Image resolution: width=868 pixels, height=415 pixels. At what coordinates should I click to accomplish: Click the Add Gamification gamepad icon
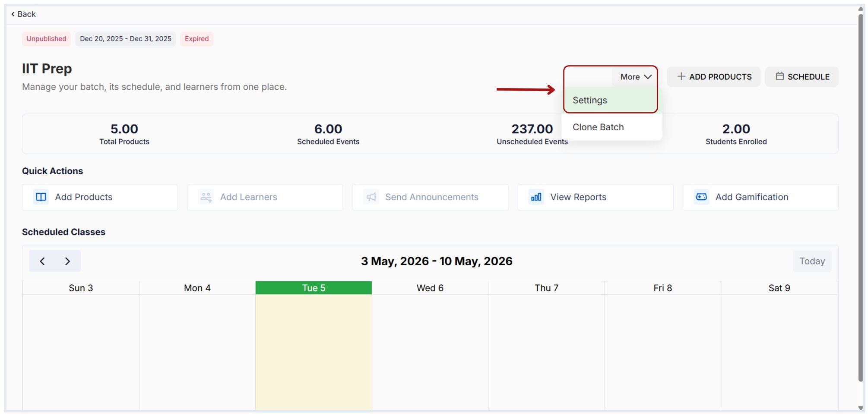click(701, 197)
